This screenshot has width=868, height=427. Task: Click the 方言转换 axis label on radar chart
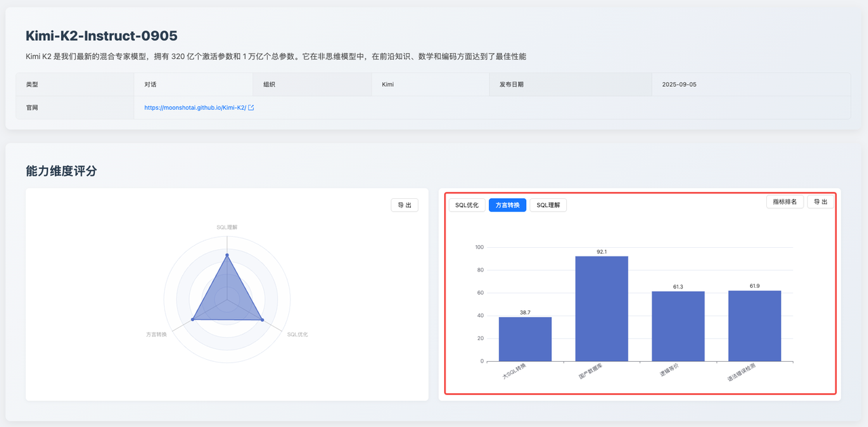pyautogui.click(x=156, y=334)
